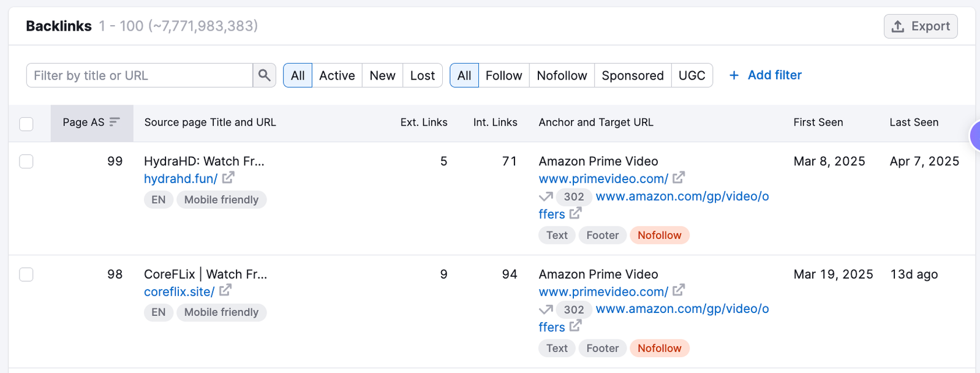Click the search magnifier icon
This screenshot has width=980, height=373.
[265, 75]
